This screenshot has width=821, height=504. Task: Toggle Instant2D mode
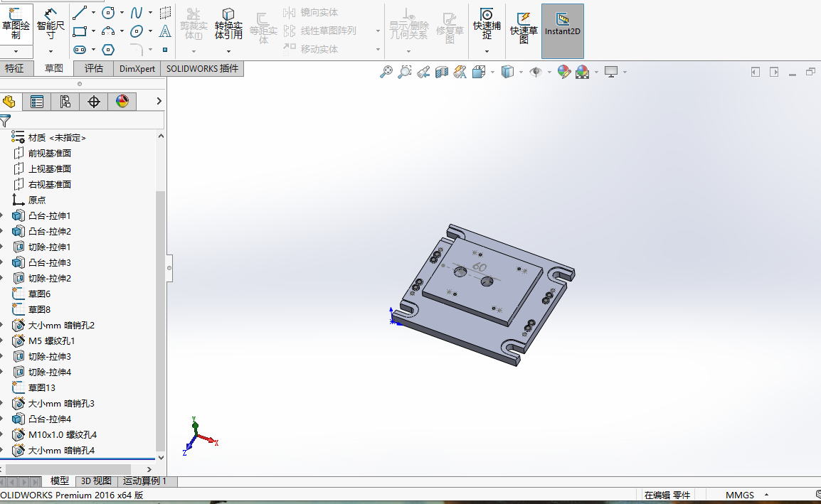(x=562, y=31)
